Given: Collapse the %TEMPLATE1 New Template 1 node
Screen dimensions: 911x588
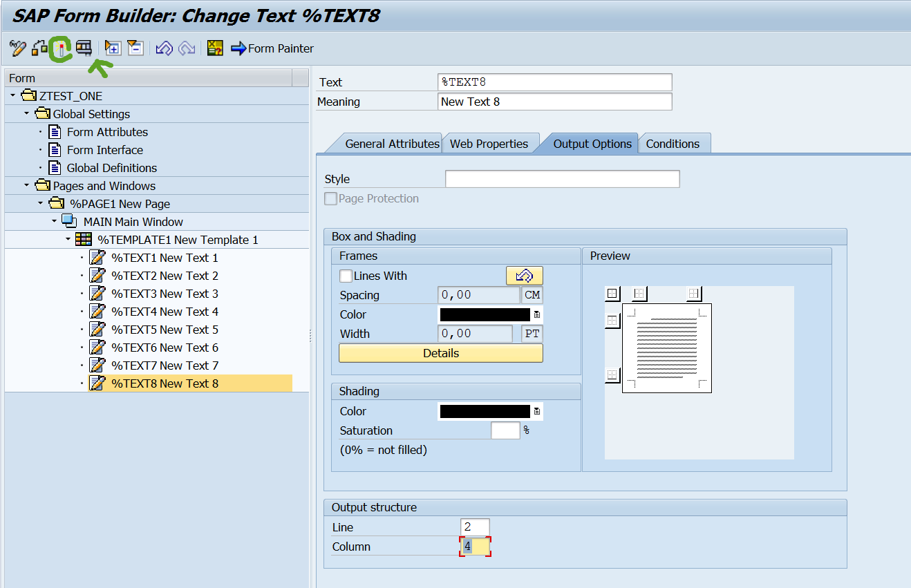Looking at the screenshot, I should (68, 240).
